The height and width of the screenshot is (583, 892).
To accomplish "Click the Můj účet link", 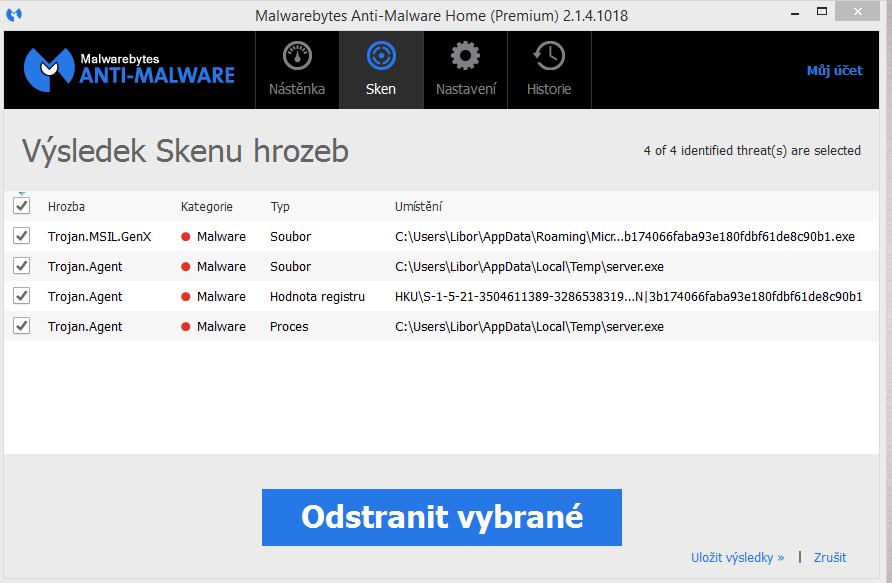I will (x=835, y=71).
